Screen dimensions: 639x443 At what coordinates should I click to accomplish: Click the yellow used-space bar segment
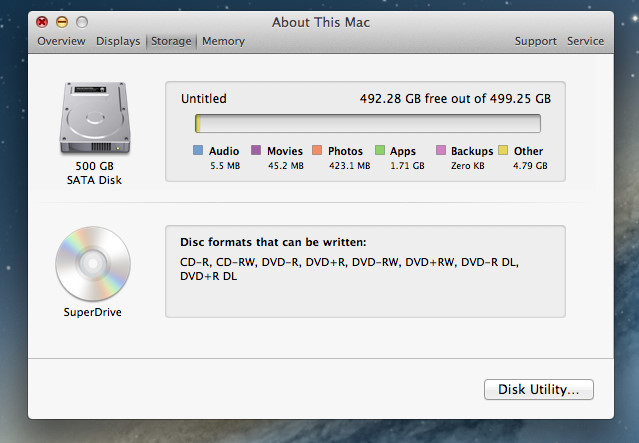pyautogui.click(x=198, y=123)
